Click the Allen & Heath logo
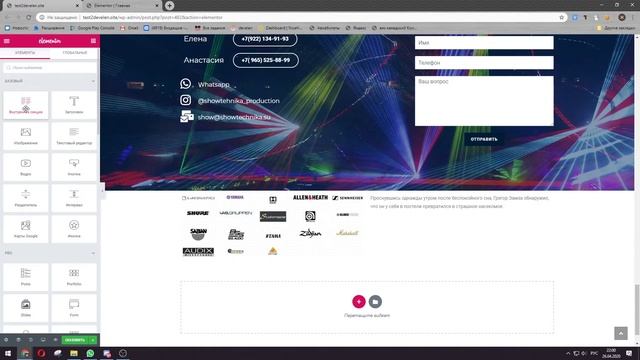 tap(310, 198)
